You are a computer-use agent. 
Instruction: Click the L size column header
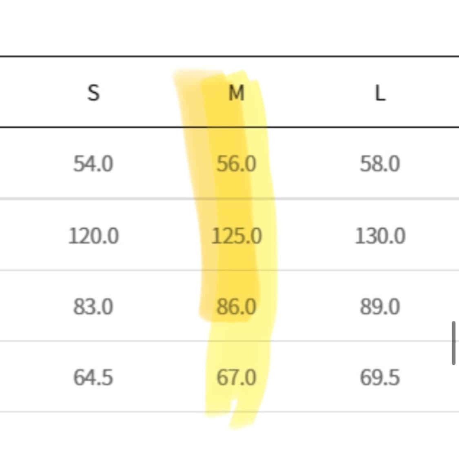380,93
